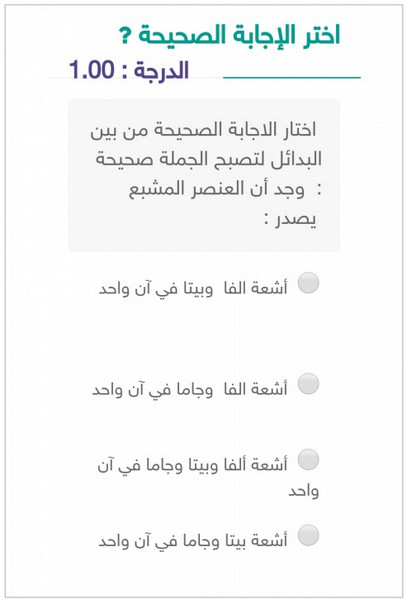Select radio button for أشعة بيتا وجاما في آن واحد
This screenshot has height=600, width=406.
click(x=308, y=535)
